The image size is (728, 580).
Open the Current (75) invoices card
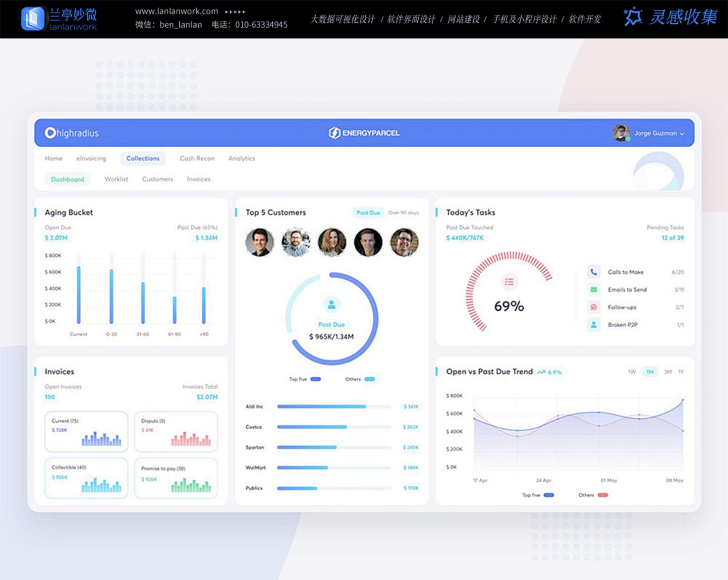point(86,432)
